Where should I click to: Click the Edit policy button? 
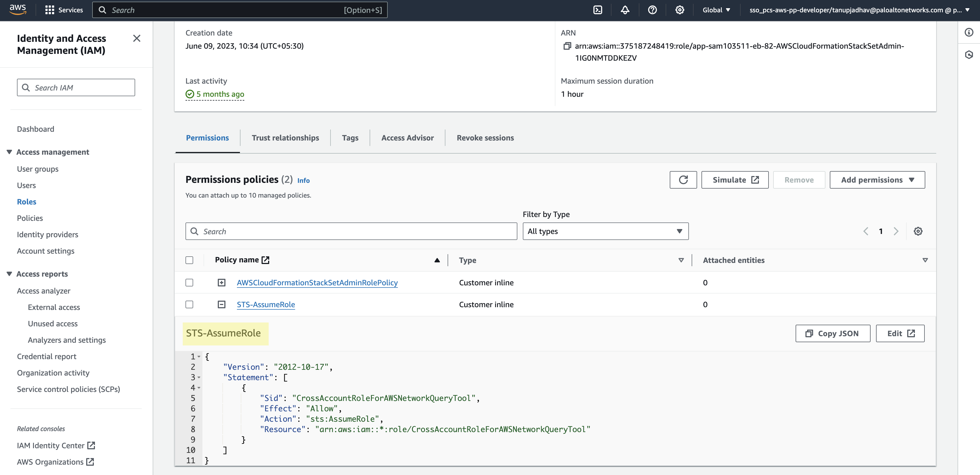pos(900,333)
